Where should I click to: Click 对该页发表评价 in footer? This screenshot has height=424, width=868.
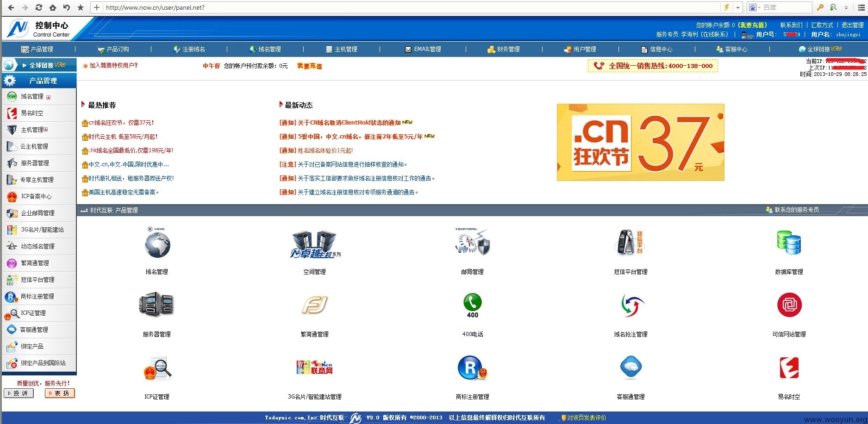click(587, 418)
